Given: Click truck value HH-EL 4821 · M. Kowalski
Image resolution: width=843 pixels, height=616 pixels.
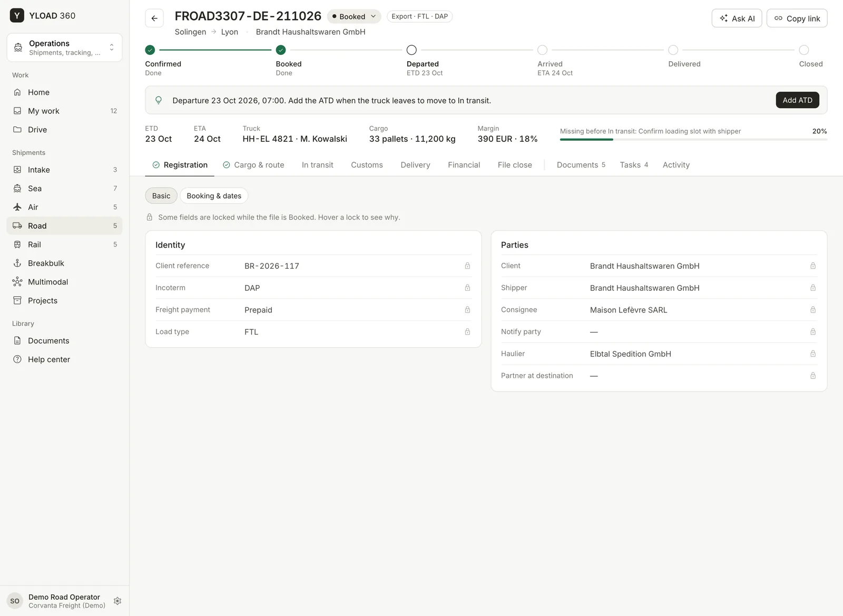Looking at the screenshot, I should click(x=295, y=139).
